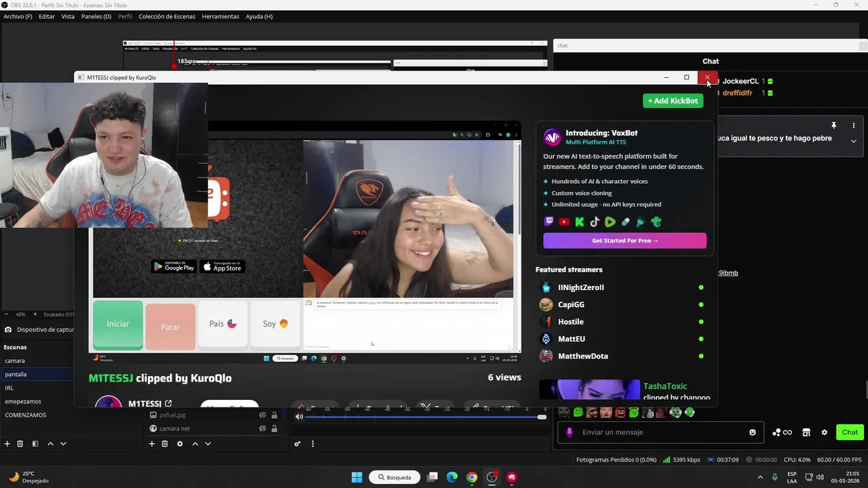Screen dimensions: 868x488
Task: Show hidden system tray icons
Action: coord(759,477)
